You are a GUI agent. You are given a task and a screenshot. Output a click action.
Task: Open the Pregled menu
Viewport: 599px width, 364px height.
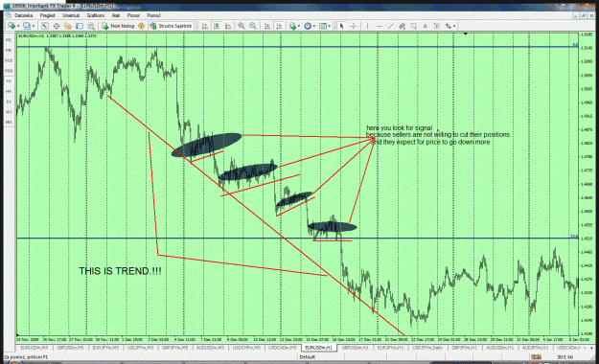click(47, 15)
